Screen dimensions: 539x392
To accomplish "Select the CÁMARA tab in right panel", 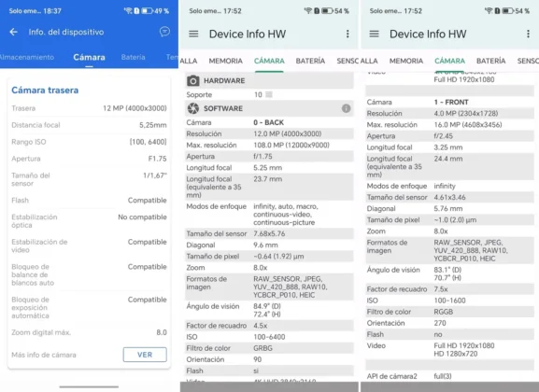I will [x=449, y=61].
